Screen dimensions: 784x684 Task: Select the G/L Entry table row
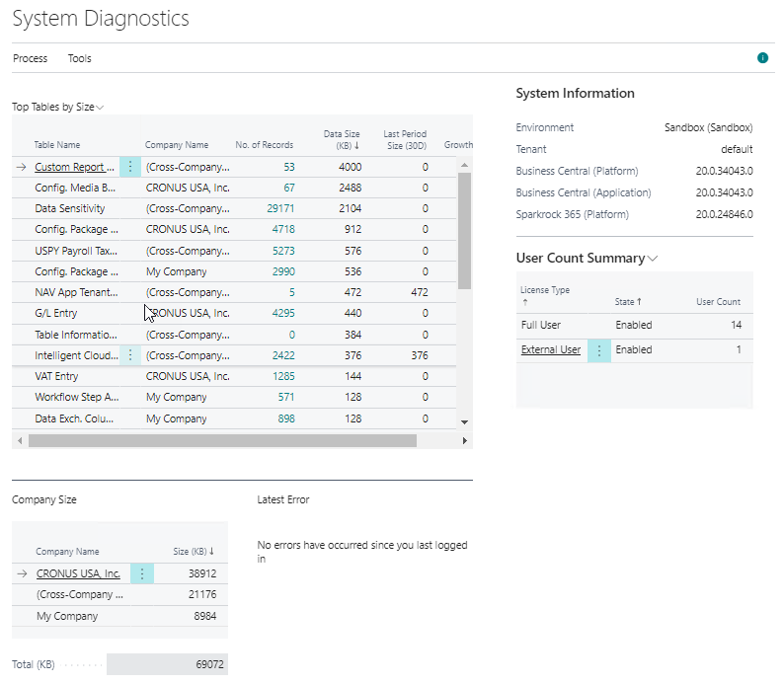pyautogui.click(x=234, y=313)
